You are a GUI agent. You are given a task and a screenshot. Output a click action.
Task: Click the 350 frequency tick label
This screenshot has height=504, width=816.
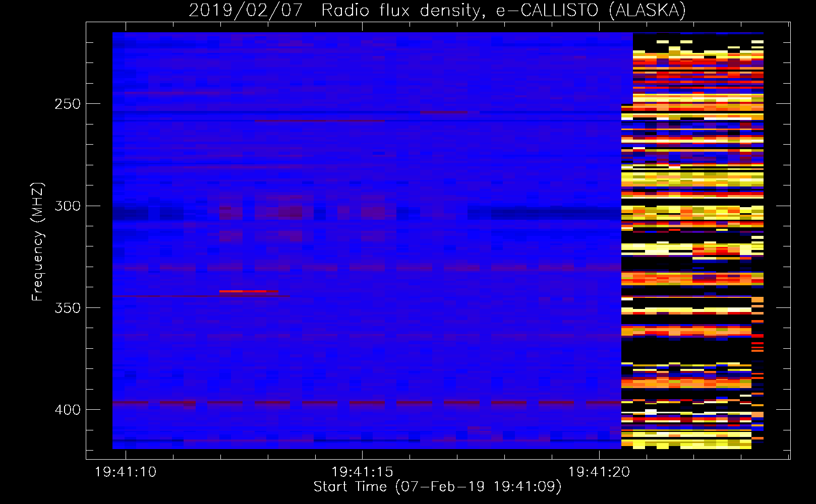pyautogui.click(x=68, y=308)
